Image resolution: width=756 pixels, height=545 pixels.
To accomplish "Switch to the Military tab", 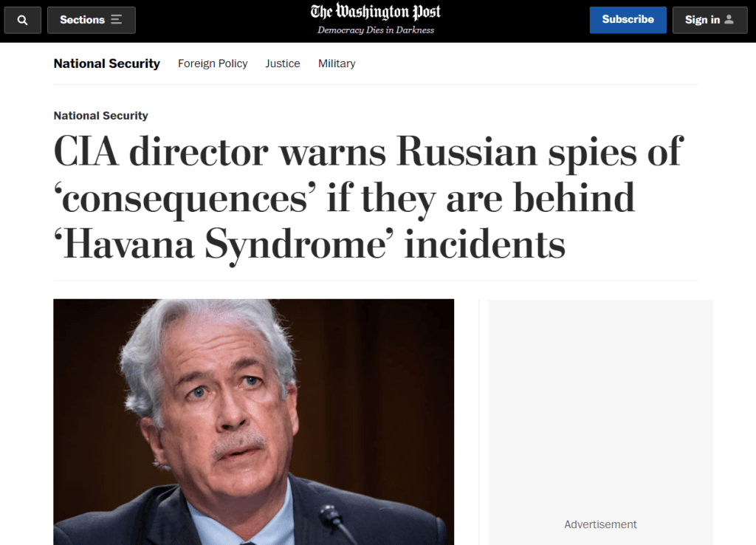I will [x=337, y=64].
